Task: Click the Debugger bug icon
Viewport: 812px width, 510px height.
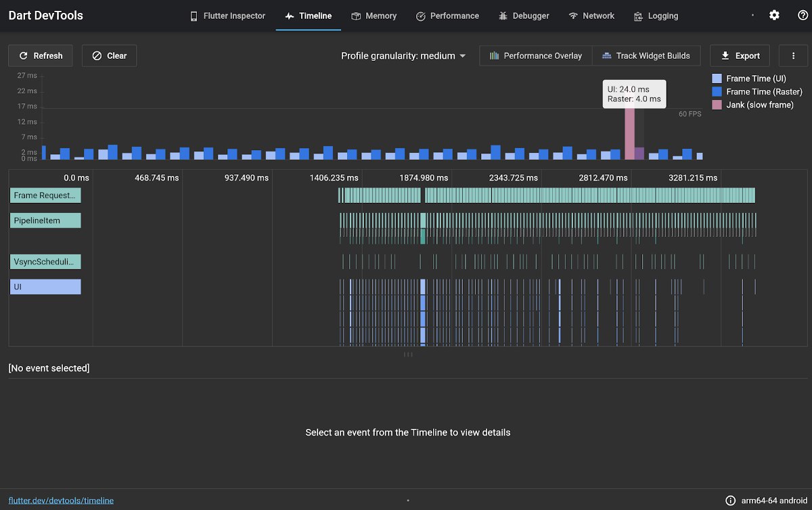Action: coord(503,16)
